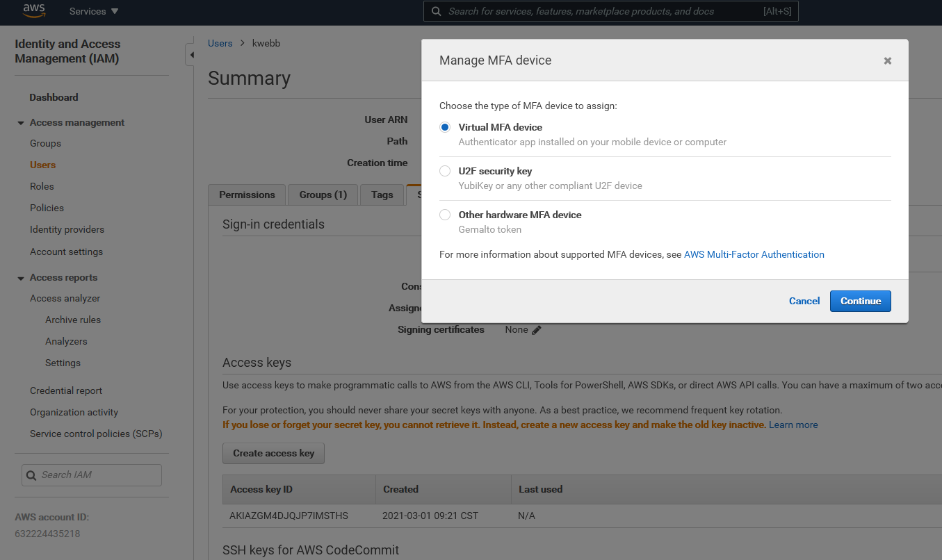Viewport: 942px width, 560px height.
Task: Click the AWS logo home icon
Action: coord(34,11)
